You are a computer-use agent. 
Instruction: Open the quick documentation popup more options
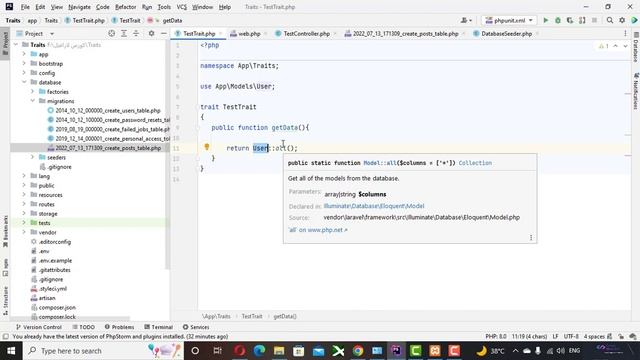pos(531,238)
